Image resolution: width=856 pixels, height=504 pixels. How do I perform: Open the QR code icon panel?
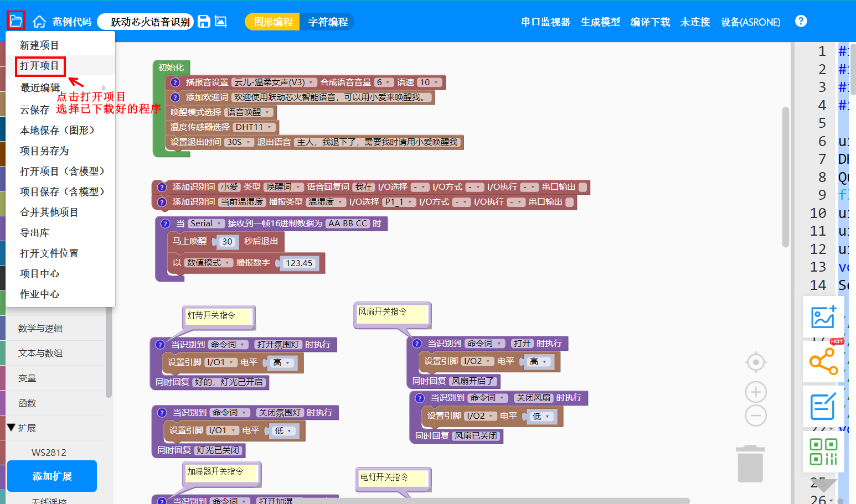[823, 451]
